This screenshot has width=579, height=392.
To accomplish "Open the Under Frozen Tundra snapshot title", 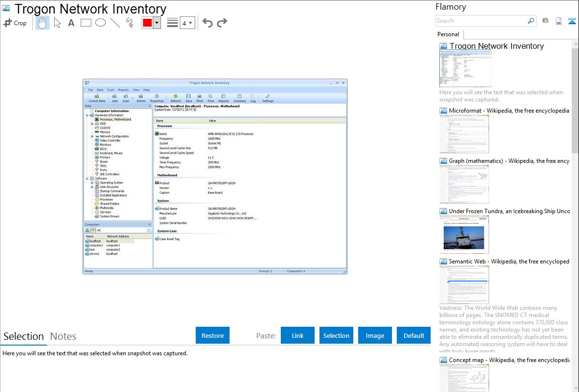I will pos(509,211).
